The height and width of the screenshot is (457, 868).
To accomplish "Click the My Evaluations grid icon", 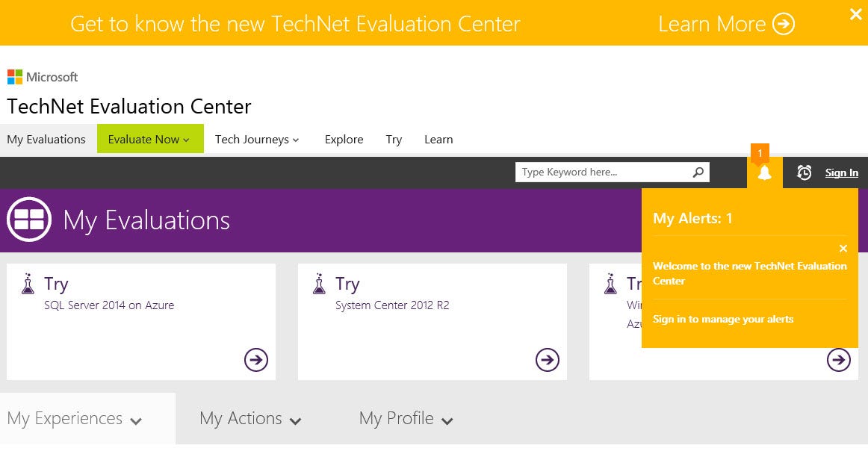I will tap(28, 219).
